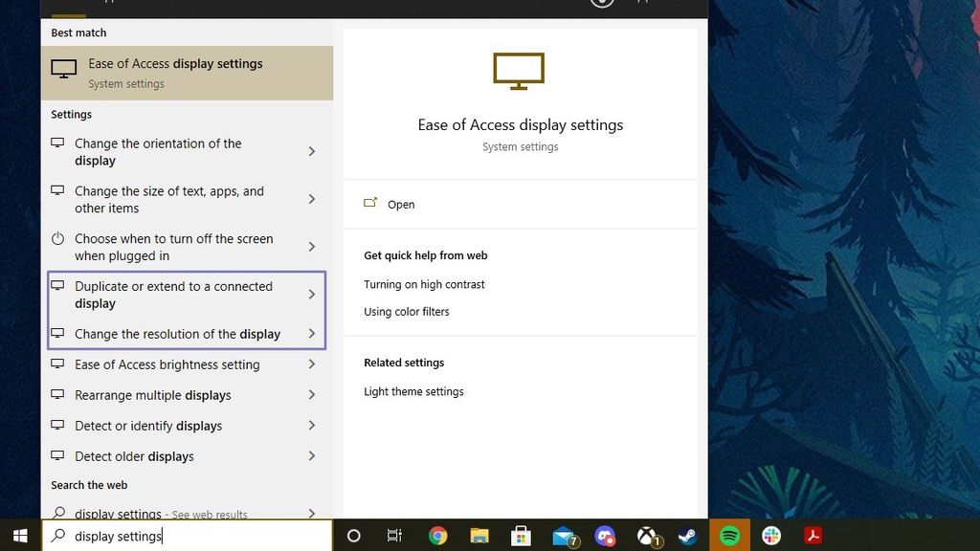Expand arrow for Change the orientation of display
980x551 pixels.
click(311, 152)
